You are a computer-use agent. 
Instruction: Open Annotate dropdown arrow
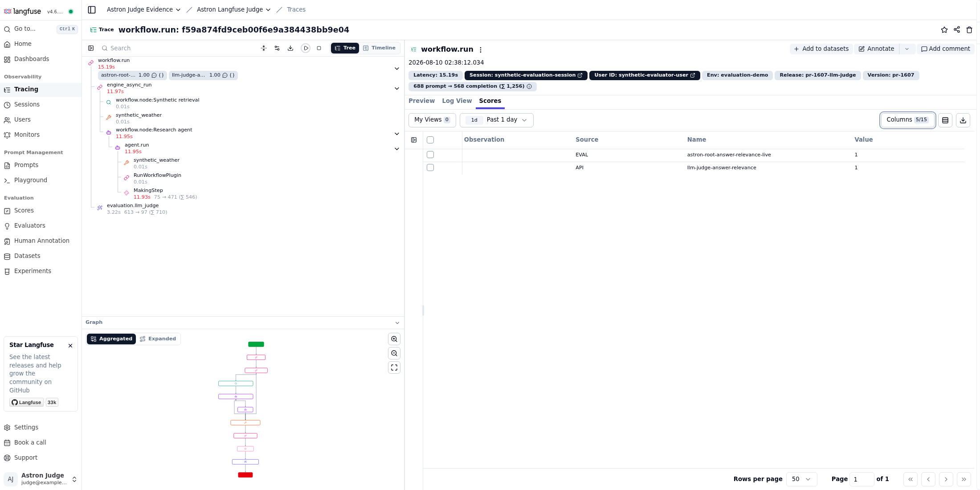pyautogui.click(x=907, y=49)
